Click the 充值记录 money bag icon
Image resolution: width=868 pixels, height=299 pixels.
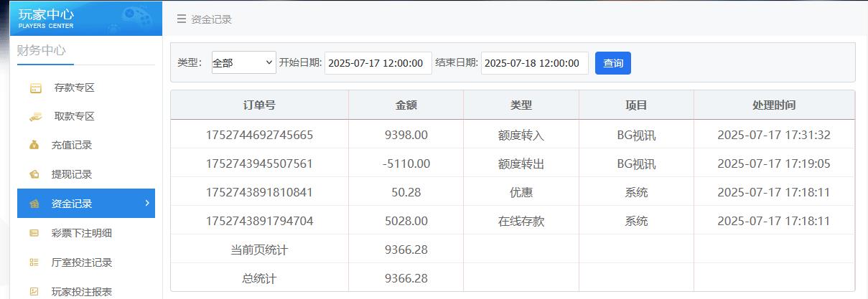pos(34,146)
